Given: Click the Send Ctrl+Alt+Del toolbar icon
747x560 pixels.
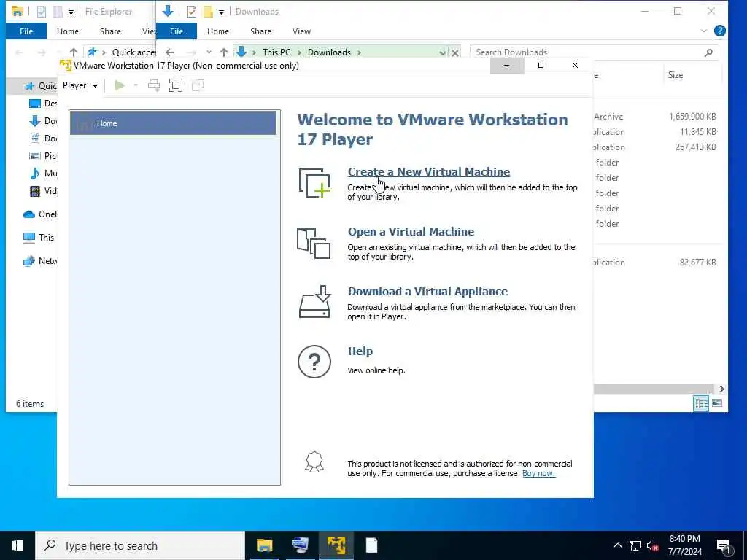Looking at the screenshot, I should click(x=154, y=86).
